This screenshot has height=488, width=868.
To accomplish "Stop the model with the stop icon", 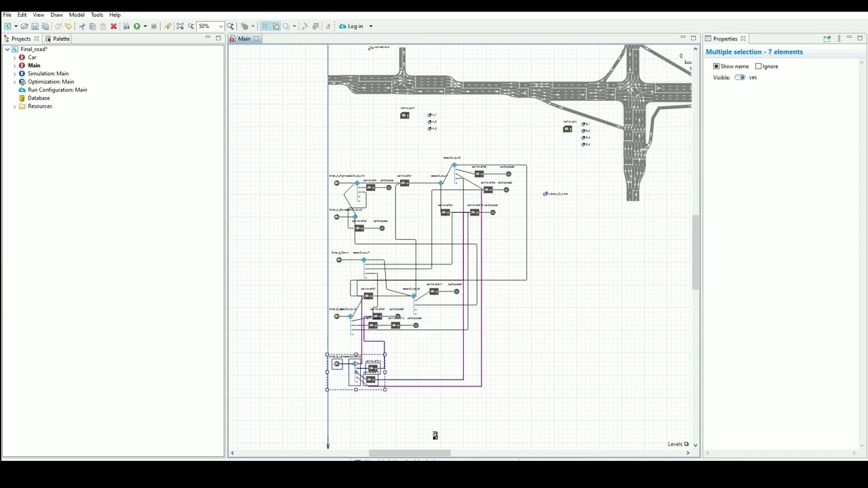I will point(154,26).
